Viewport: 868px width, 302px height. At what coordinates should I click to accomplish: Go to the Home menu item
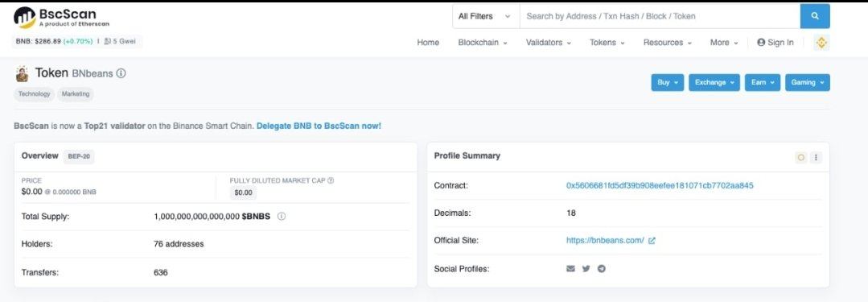pos(428,42)
